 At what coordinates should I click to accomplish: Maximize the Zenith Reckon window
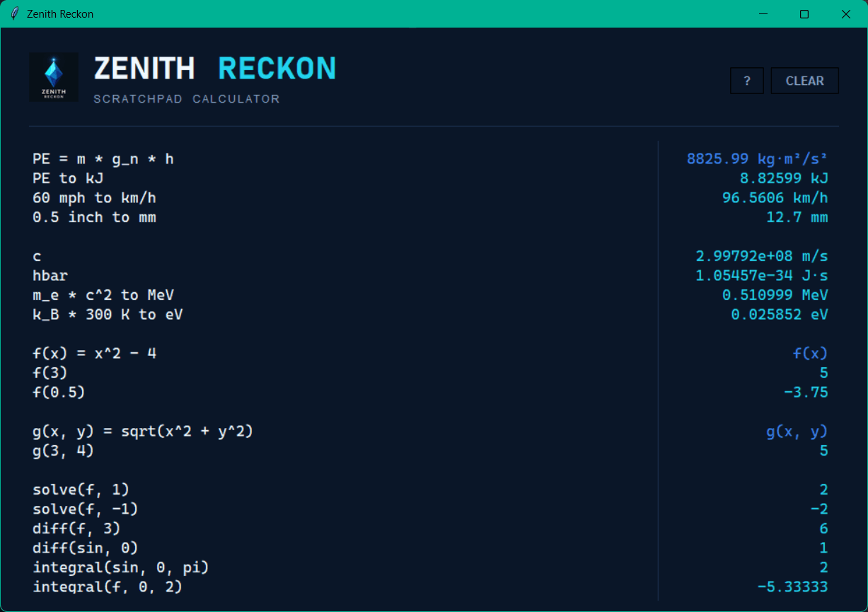coord(804,14)
